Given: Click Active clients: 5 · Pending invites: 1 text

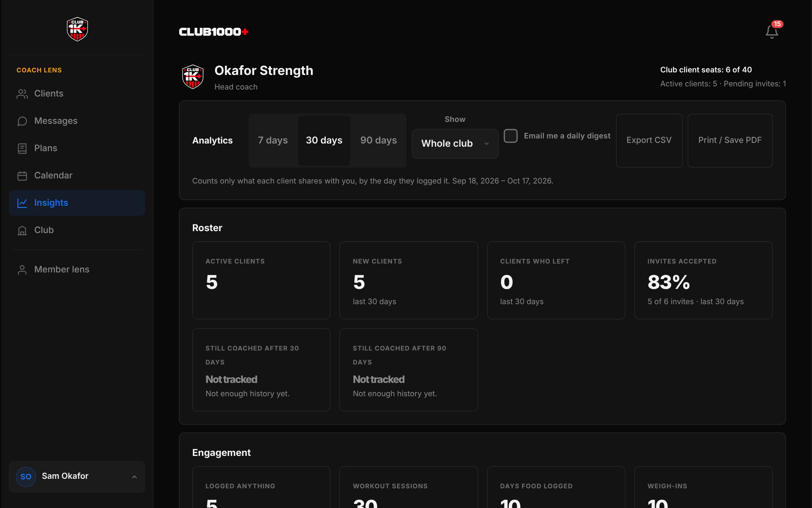Looking at the screenshot, I should tap(723, 84).
